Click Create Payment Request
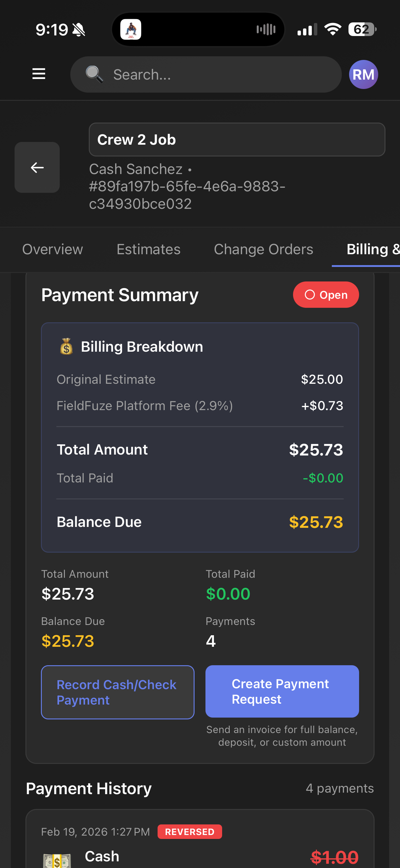 (x=282, y=692)
